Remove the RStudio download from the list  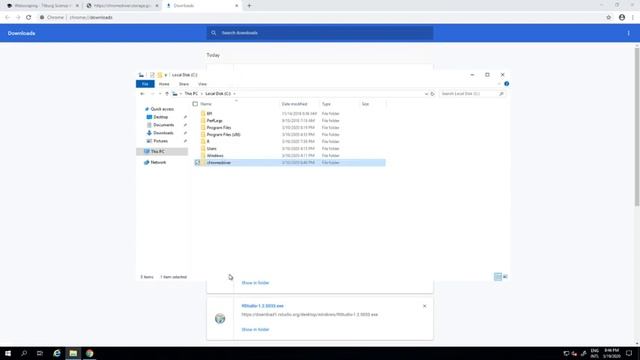(424, 306)
